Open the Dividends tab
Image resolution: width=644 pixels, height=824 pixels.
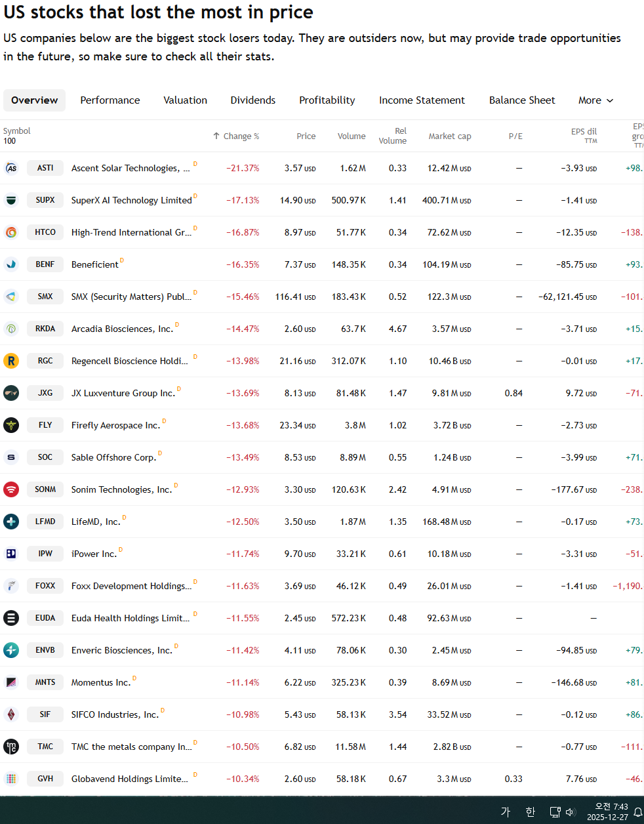coord(253,100)
